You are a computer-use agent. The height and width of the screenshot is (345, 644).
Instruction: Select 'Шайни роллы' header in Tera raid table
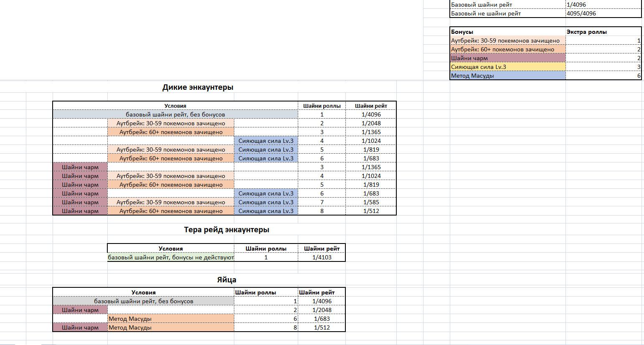point(266,249)
